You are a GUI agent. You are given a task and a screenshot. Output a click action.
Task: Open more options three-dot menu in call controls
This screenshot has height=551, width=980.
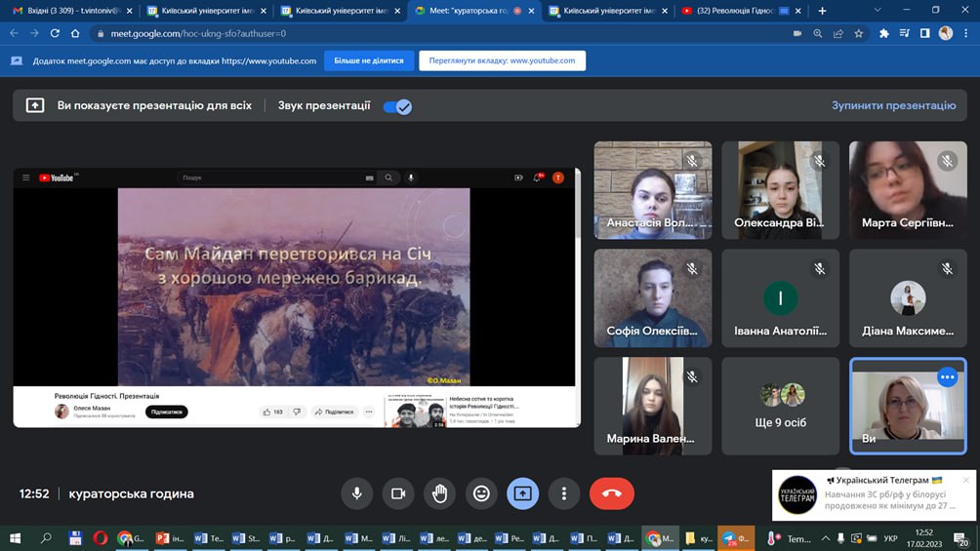tap(564, 493)
